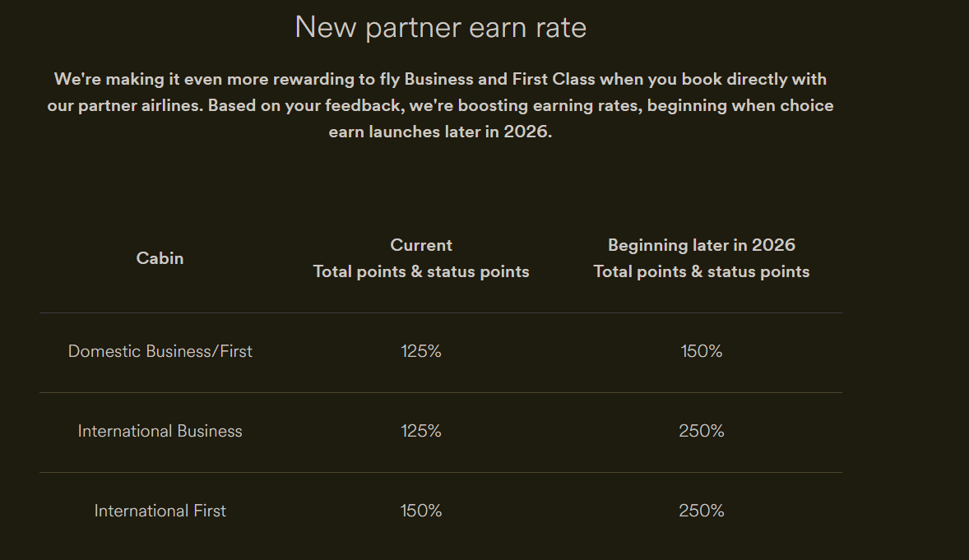Click "Total points & status points" under Beginning later
The image size is (969, 560).
point(701,271)
